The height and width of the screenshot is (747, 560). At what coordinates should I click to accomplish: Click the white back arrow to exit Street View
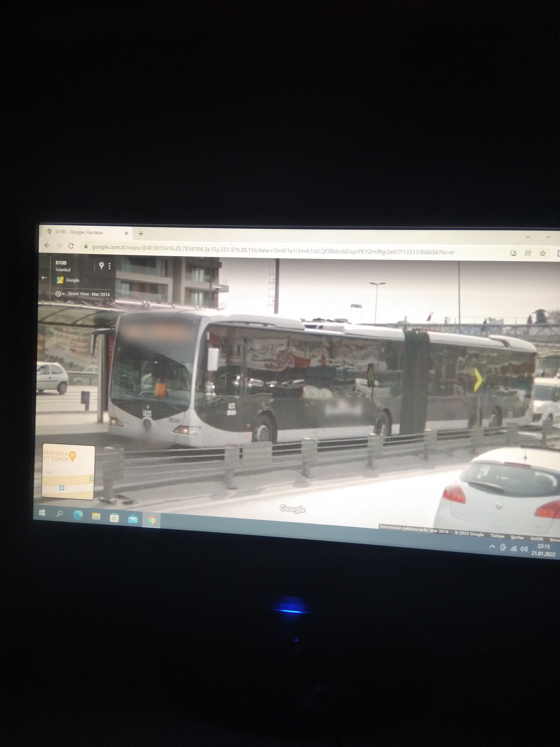pos(44,278)
